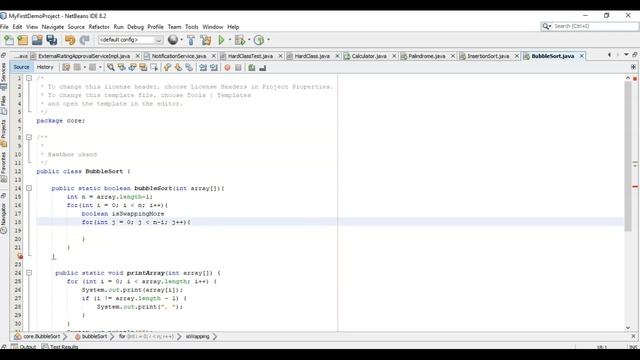Image resolution: width=640 pixels, height=360 pixels.
Task: Open the Profile Project dropdown arrow
Action: coord(268,40)
